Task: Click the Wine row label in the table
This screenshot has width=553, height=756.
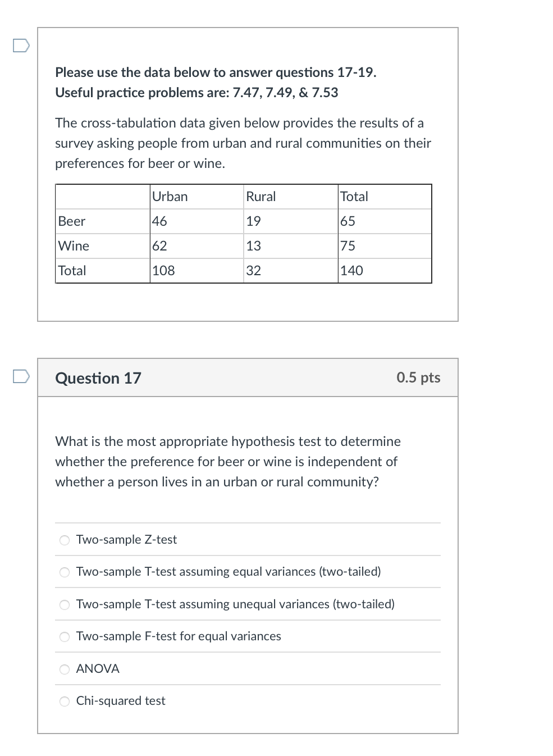Action: pos(73,245)
